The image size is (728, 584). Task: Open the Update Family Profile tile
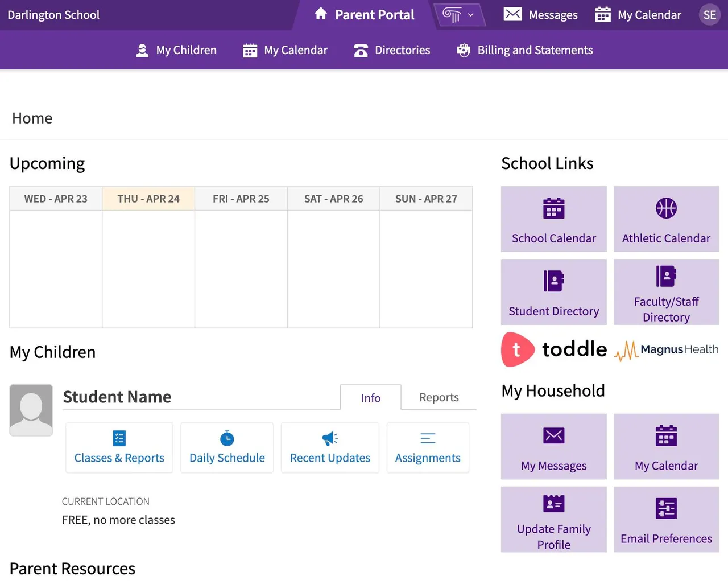(554, 520)
